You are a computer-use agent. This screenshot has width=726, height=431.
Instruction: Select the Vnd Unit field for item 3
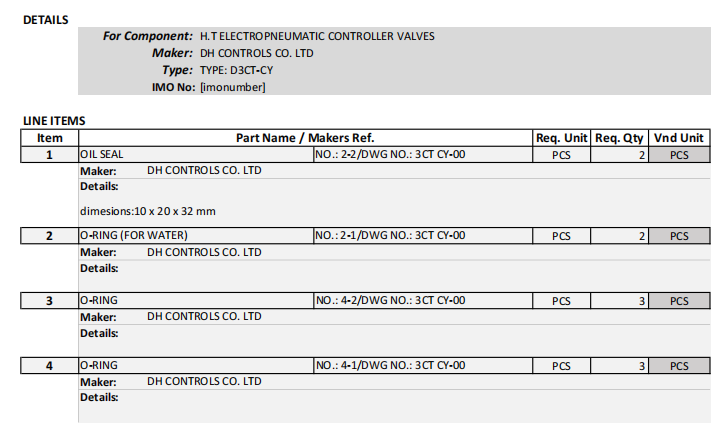coord(679,301)
